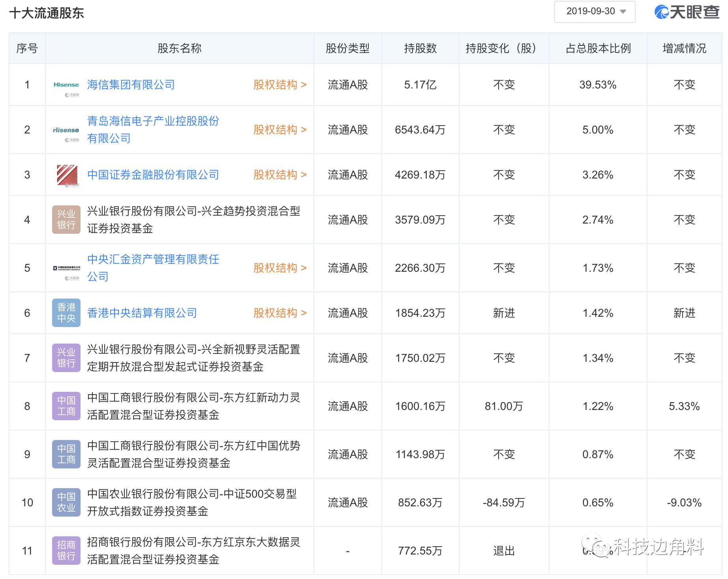Open the 香港中央结算有限公司 link
This screenshot has width=728, height=579.
tap(142, 313)
